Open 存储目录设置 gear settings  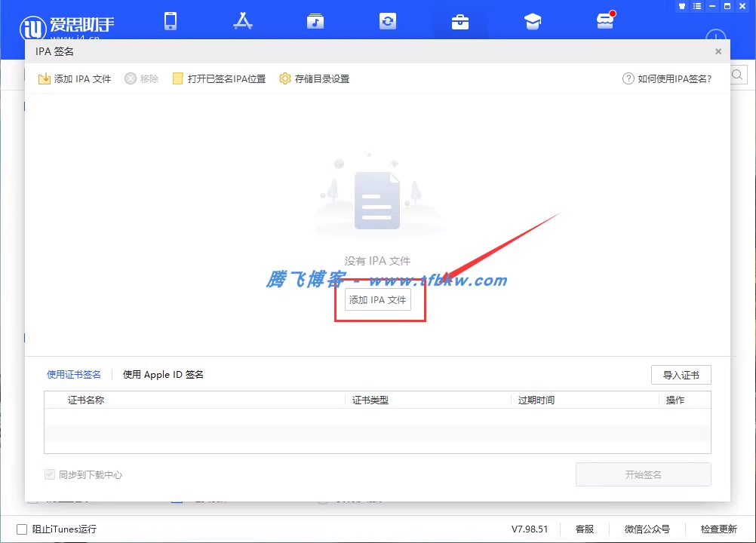tap(314, 78)
